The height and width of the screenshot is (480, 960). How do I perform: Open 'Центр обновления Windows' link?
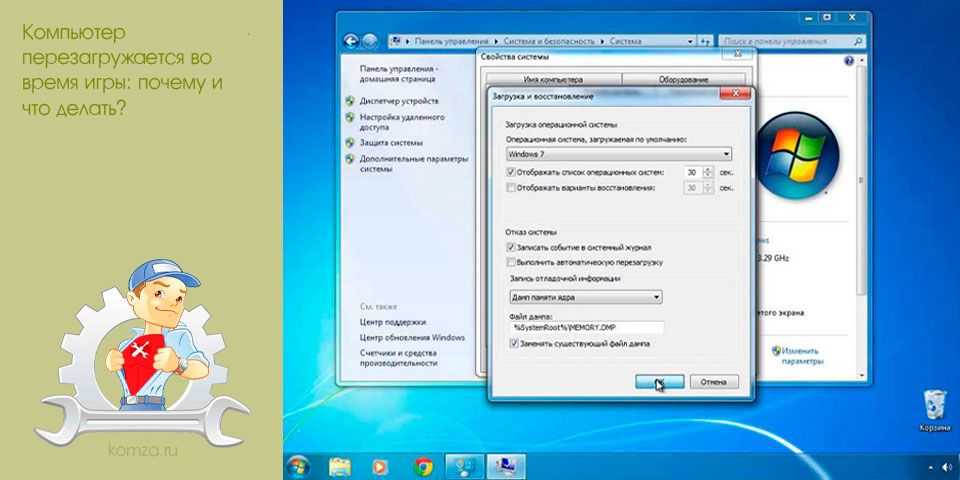click(x=412, y=337)
